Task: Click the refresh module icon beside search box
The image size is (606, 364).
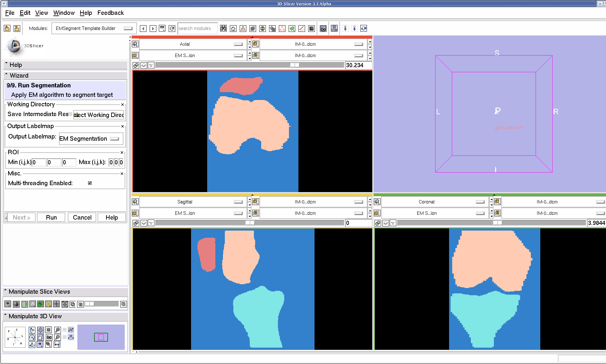Action: [x=172, y=28]
